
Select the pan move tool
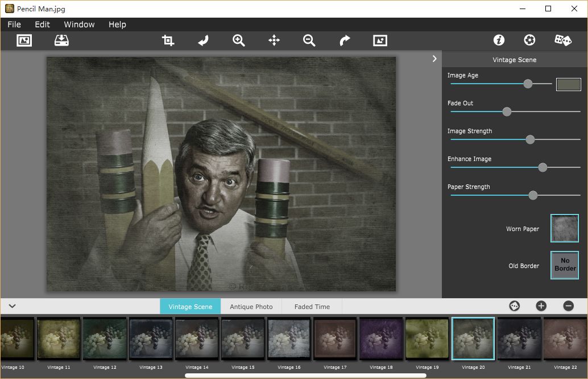[x=274, y=40]
